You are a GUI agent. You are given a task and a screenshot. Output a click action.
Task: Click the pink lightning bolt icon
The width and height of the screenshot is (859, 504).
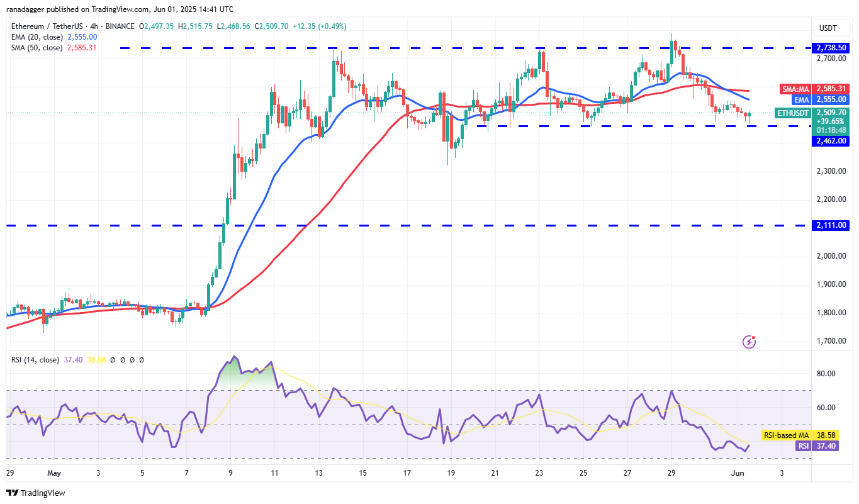click(749, 342)
